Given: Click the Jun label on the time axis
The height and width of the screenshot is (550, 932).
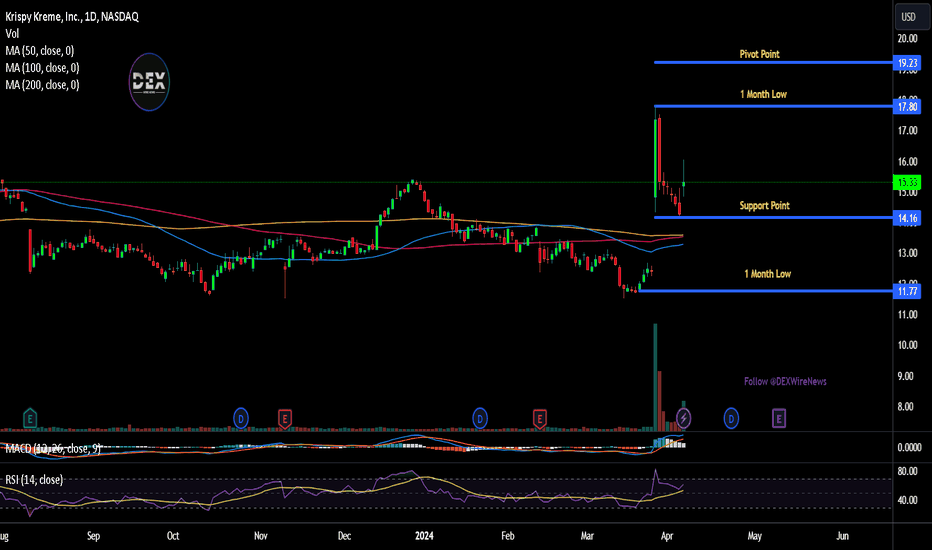Looking at the screenshot, I should pos(842,536).
